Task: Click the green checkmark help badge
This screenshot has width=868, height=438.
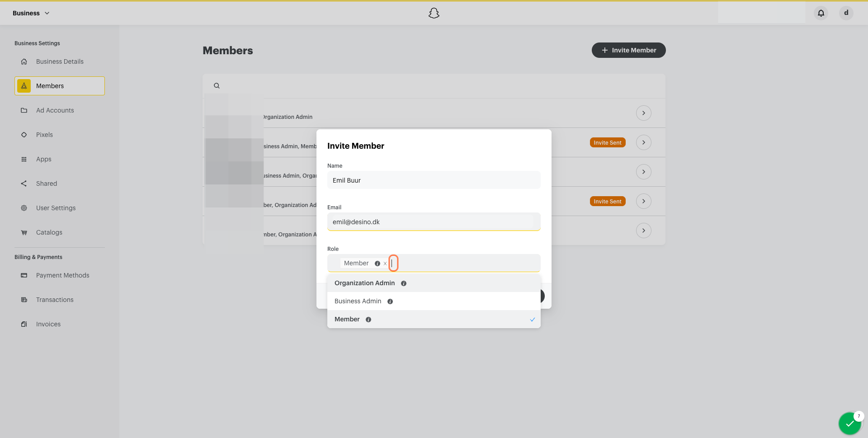Action: point(850,424)
